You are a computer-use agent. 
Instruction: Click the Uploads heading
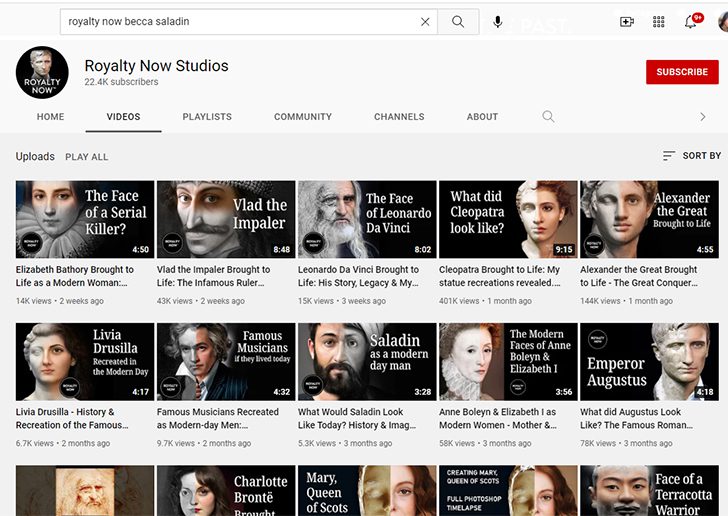coord(35,157)
